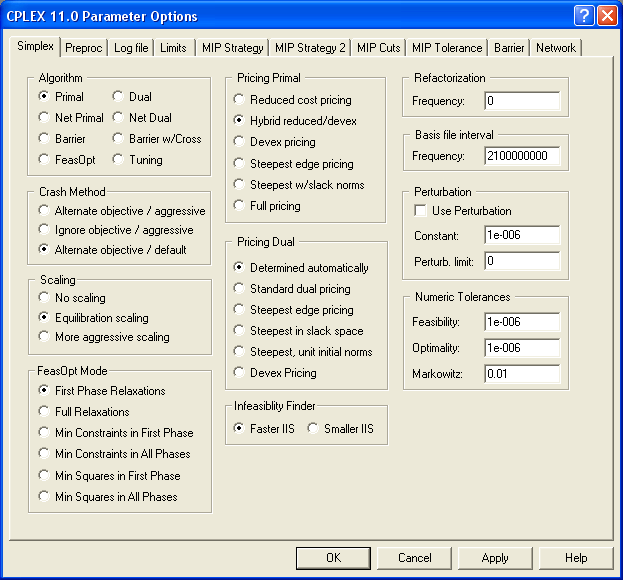Open Help for parameter options
The height and width of the screenshot is (580, 623).
pos(576,558)
